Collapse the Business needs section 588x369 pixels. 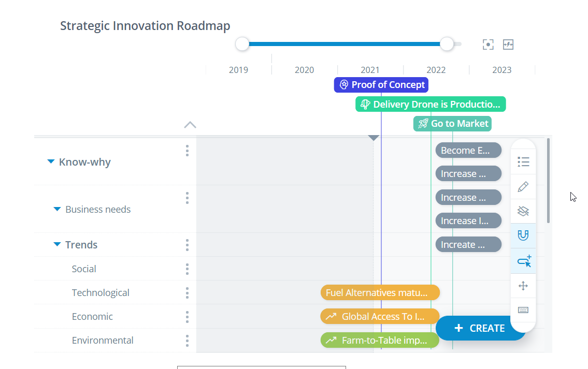56,209
